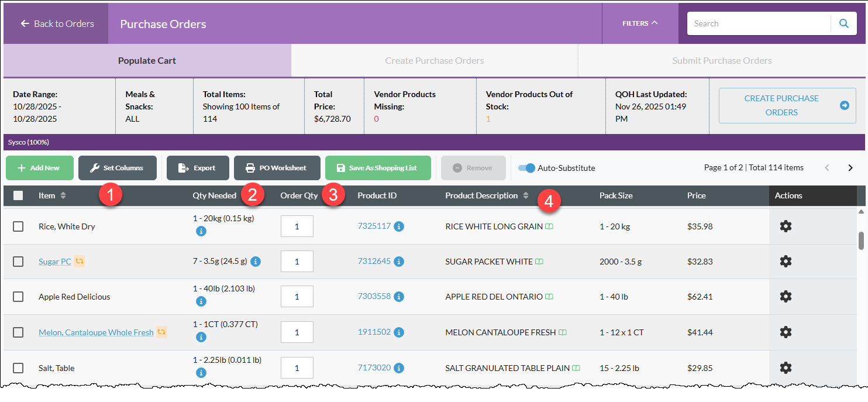Open catalog icon beside RICE WHITE LONG GRAIN
868x402 pixels.
coord(549,226)
